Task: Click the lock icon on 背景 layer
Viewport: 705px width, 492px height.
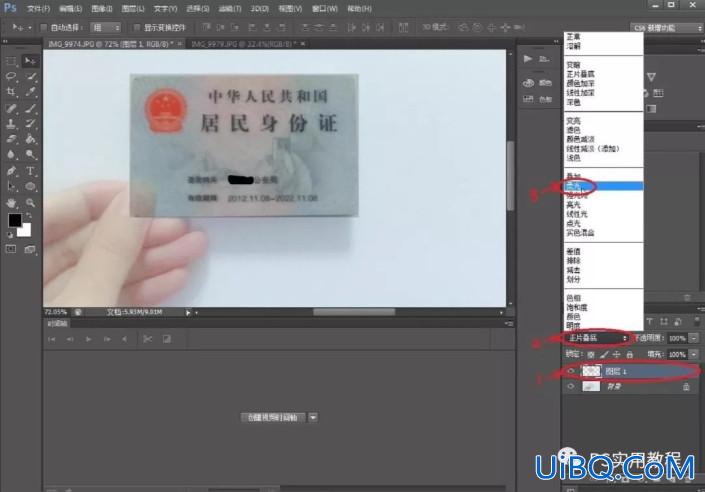Action: pos(686,386)
